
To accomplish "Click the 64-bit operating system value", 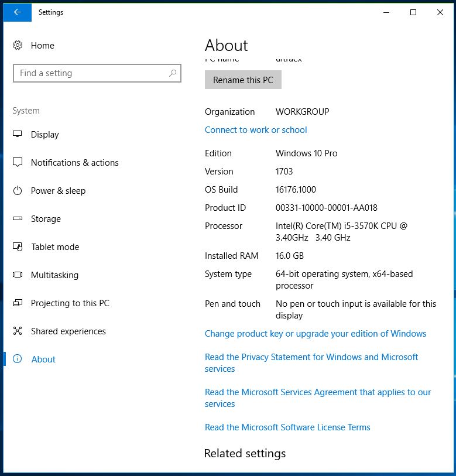I will 344,280.
